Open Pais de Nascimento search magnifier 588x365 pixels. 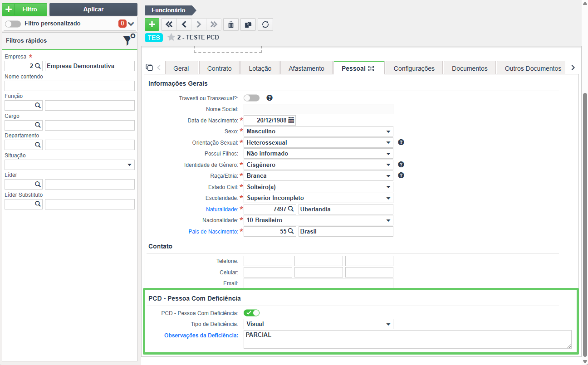click(x=291, y=231)
